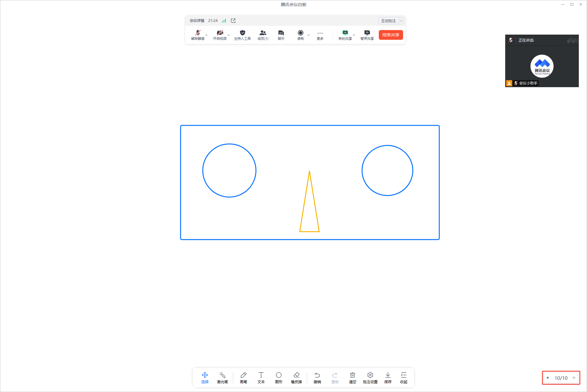Image resolution: width=587 pixels, height=392 pixels.
Task: Pause sharing with 暂停共享
Action: pyautogui.click(x=367, y=35)
